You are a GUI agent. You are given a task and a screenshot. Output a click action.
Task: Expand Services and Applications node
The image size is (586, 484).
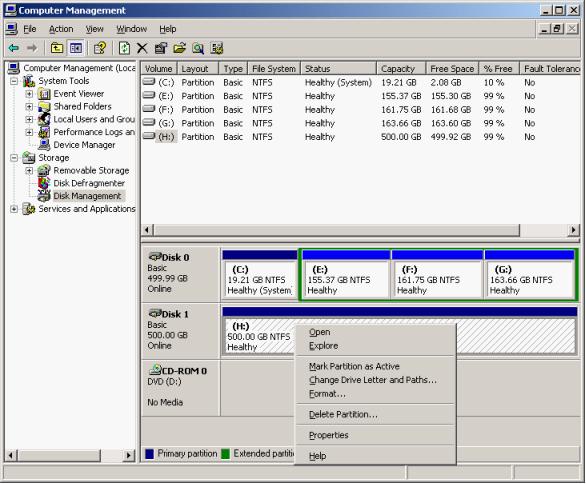[14, 209]
